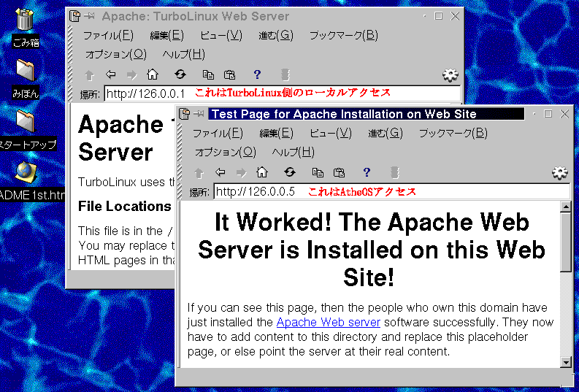This screenshot has height=392, width=579.
Task: Click the blue Help question mark in the Test Page window
Action: [367, 172]
